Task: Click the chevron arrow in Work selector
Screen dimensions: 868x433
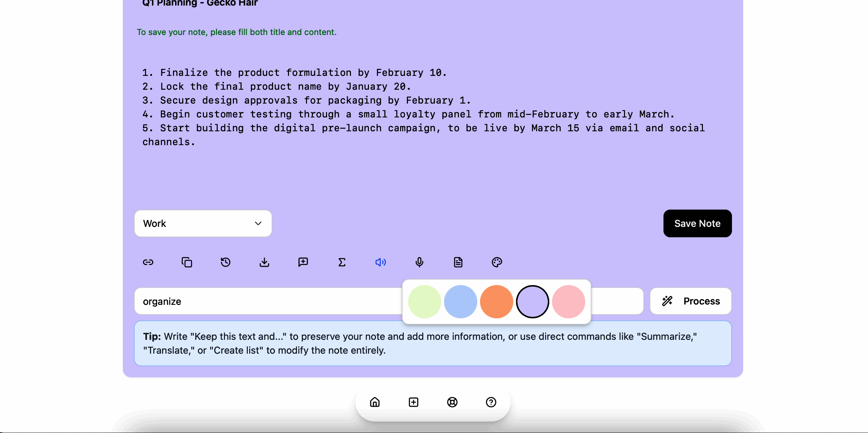Action: [x=258, y=223]
